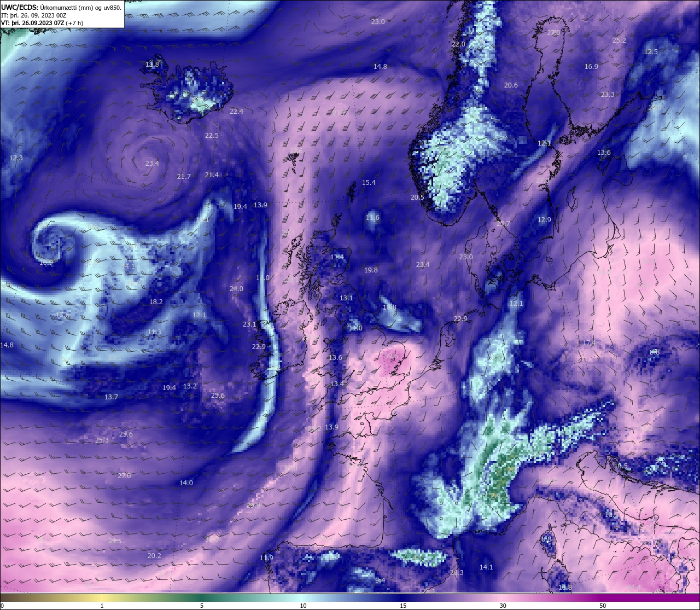This screenshot has height=610, width=700.
Task: Click the colour scale label 5
Action: pos(202,606)
